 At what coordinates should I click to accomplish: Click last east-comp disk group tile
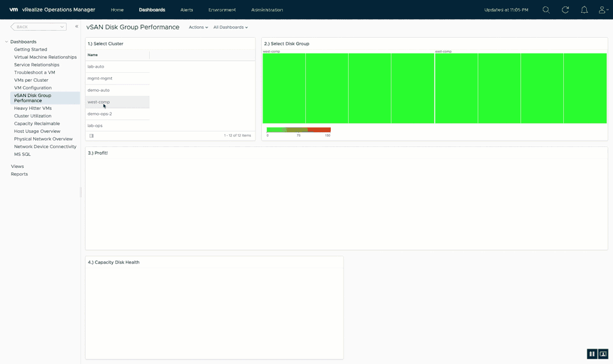coord(586,88)
